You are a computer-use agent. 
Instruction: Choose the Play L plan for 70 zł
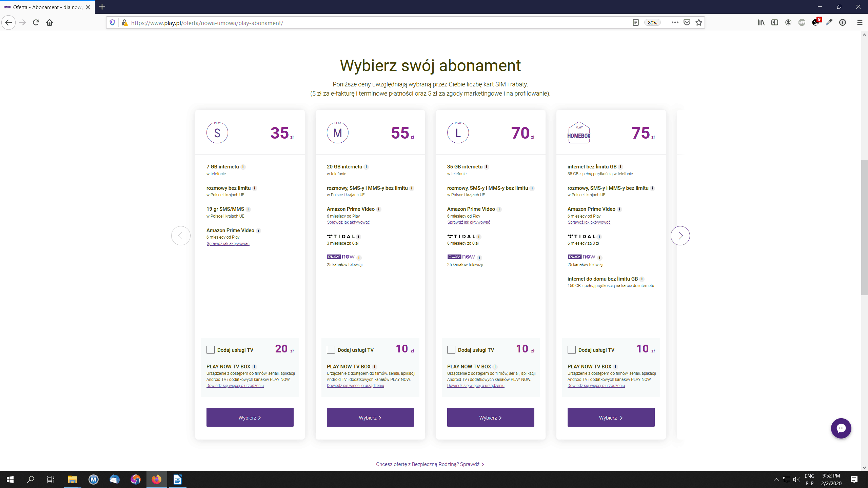[491, 417]
